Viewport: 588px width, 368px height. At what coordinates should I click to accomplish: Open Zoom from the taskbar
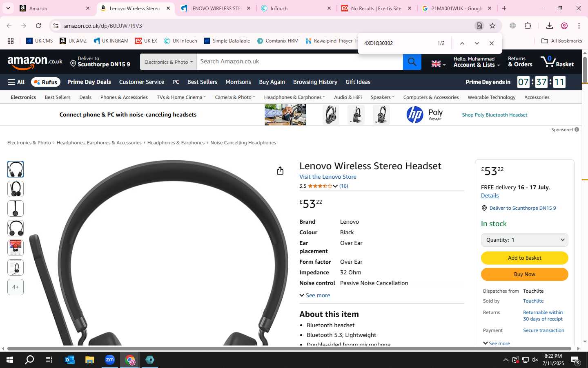(110, 360)
